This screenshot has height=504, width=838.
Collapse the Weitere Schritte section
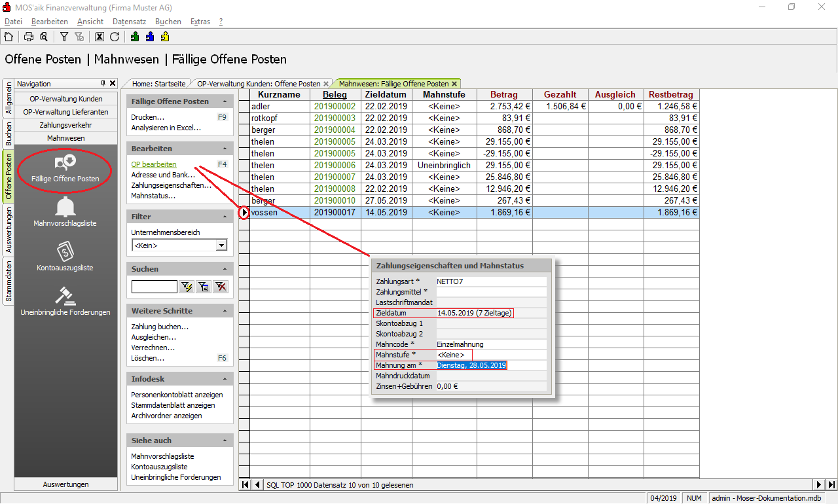(225, 311)
